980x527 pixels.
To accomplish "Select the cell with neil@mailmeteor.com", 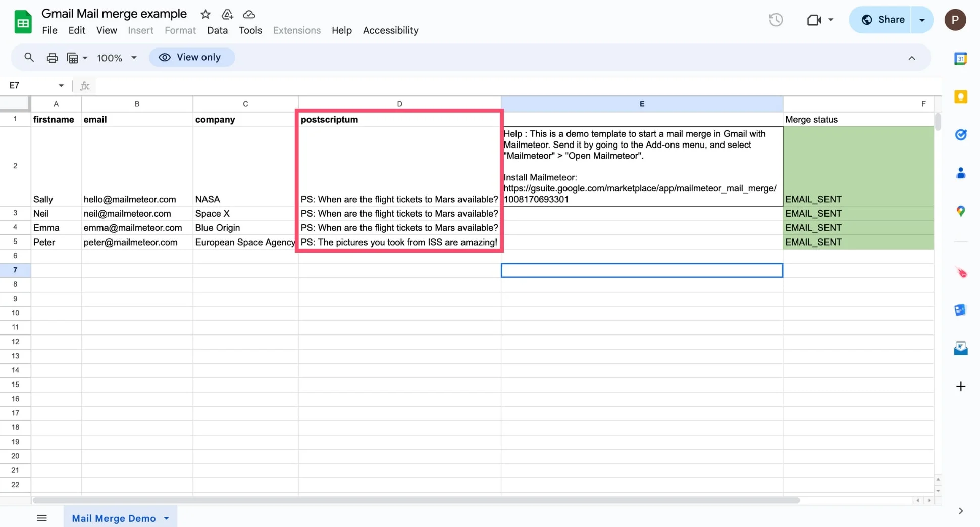I will 137,214.
